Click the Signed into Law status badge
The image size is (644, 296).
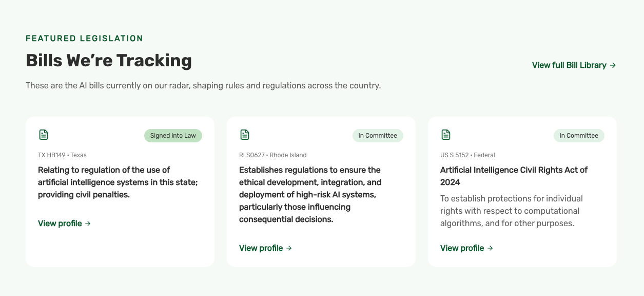(x=173, y=136)
